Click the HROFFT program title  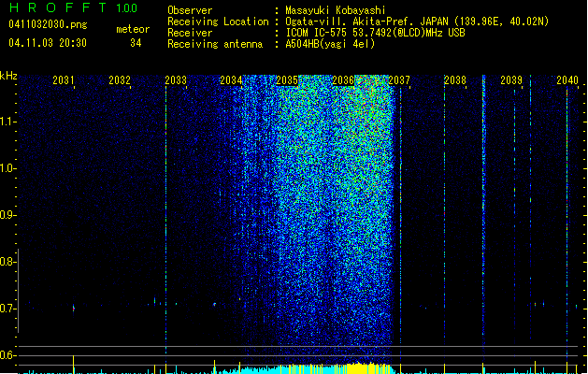click(x=58, y=7)
